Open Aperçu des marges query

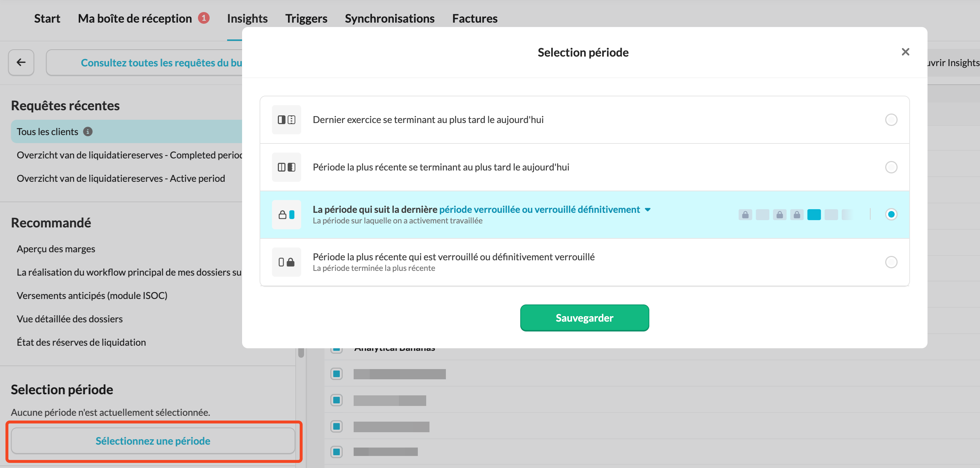[56, 249]
